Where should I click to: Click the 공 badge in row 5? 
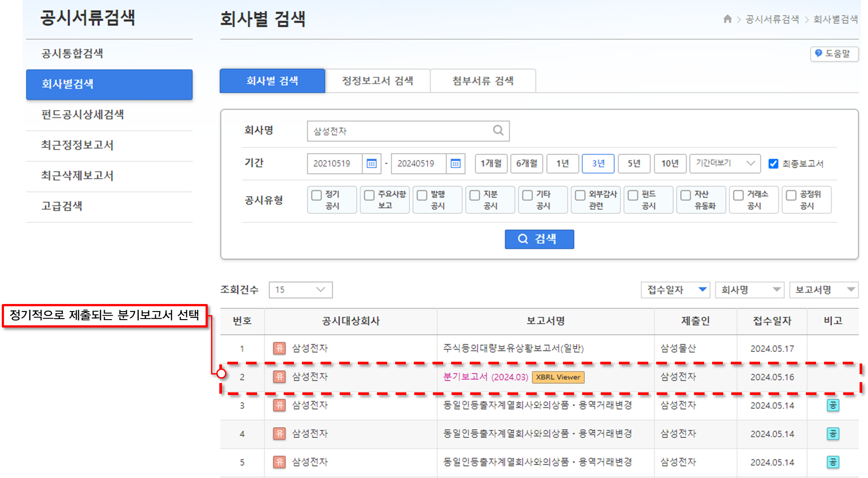click(833, 462)
